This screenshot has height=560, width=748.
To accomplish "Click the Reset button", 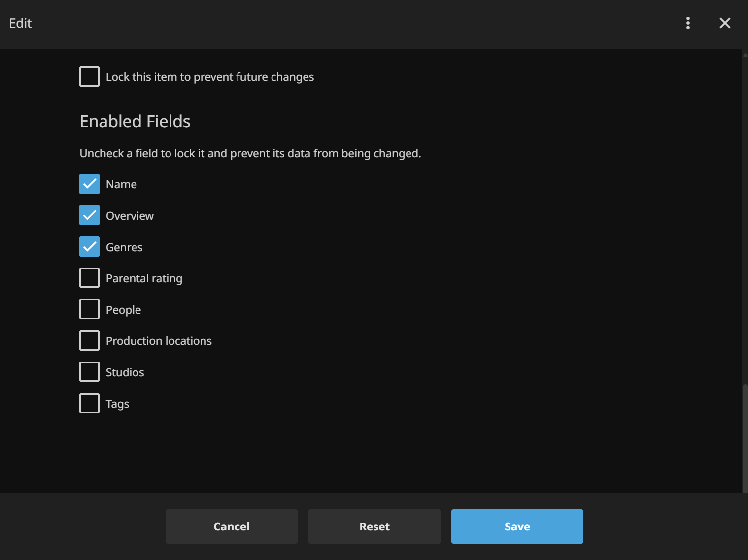I will tap(374, 527).
